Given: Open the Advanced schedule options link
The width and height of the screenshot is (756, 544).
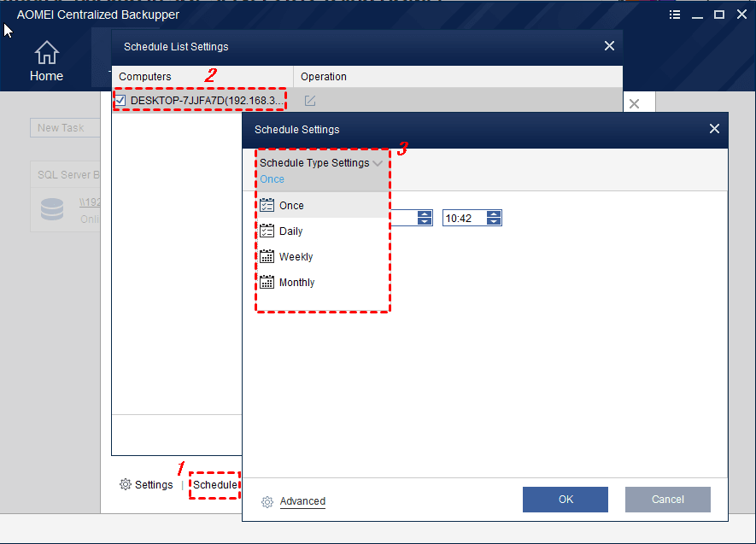Looking at the screenshot, I should pyautogui.click(x=302, y=501).
